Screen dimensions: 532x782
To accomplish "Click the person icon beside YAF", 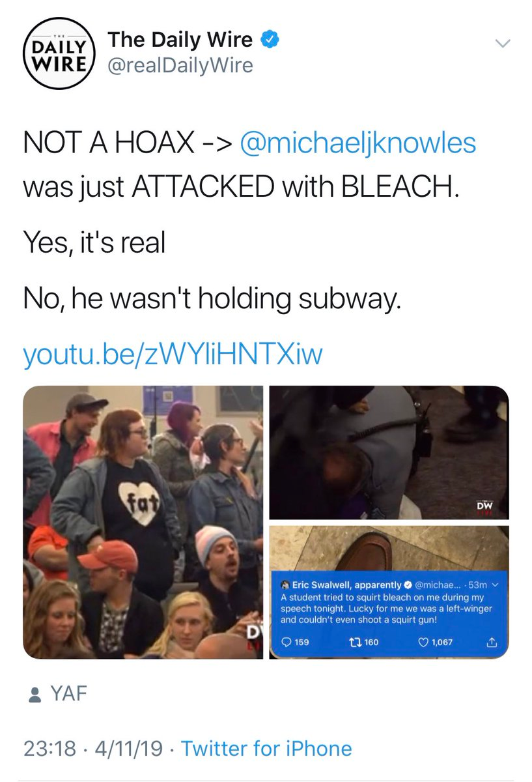I will [x=35, y=695].
